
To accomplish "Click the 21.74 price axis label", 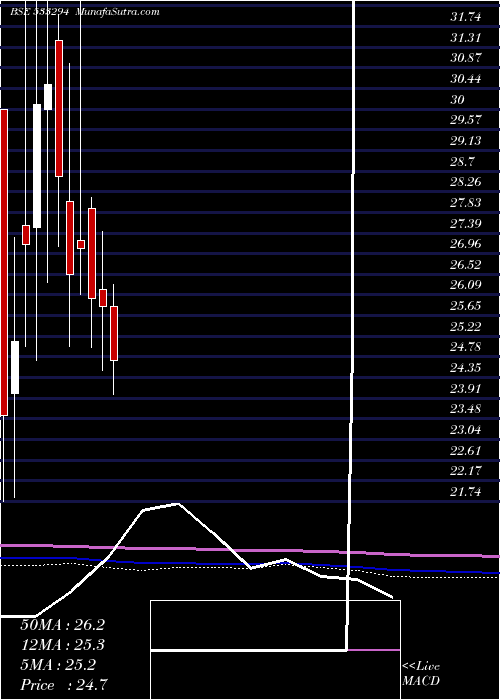I will click(466, 492).
